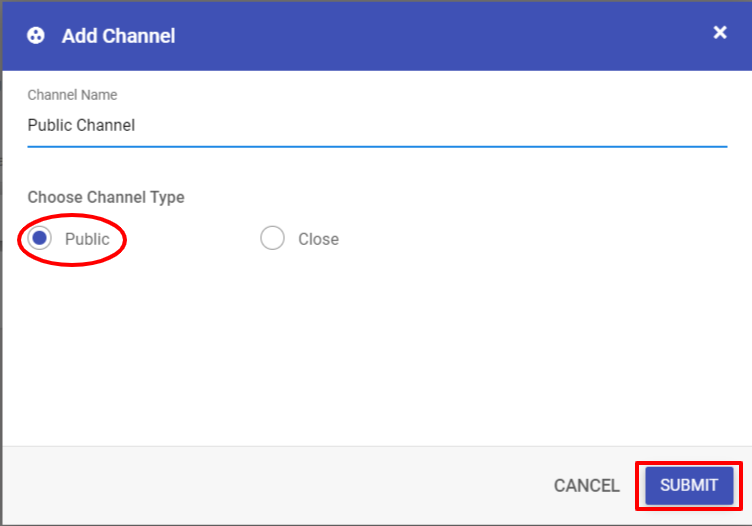The width and height of the screenshot is (752, 526).
Task: Select the Close channel type radio button
Action: (x=272, y=238)
